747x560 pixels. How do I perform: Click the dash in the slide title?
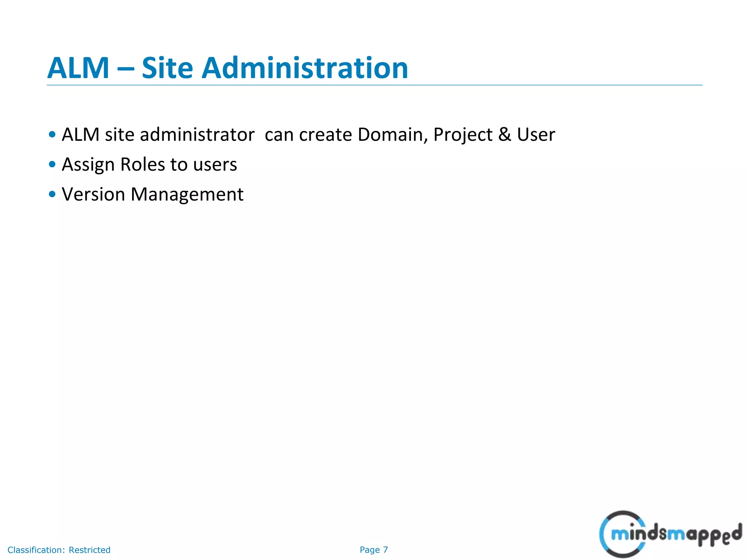[x=125, y=68]
